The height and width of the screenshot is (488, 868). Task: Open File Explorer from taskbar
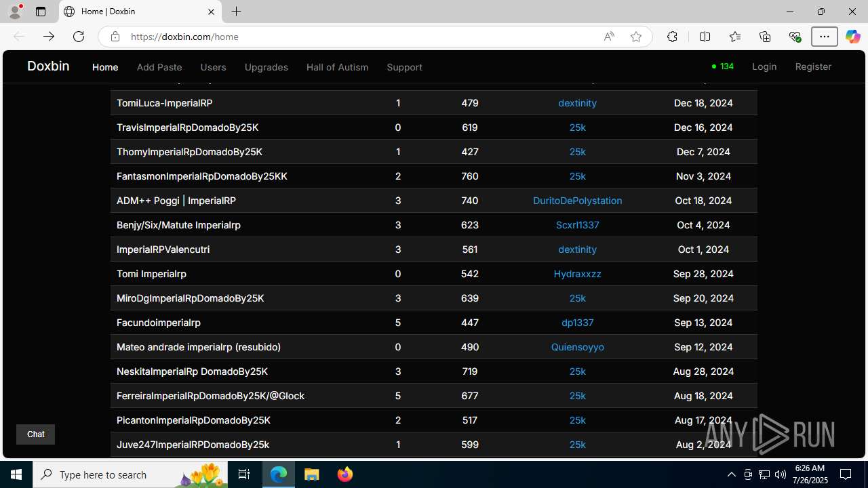click(x=311, y=474)
